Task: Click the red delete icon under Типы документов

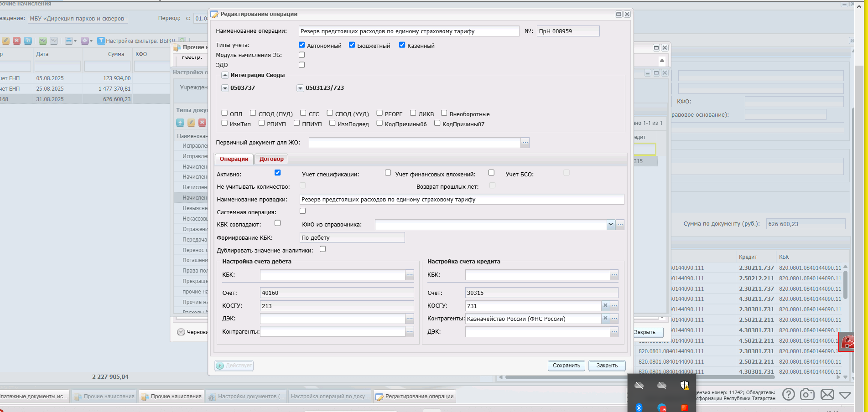Action: (202, 122)
